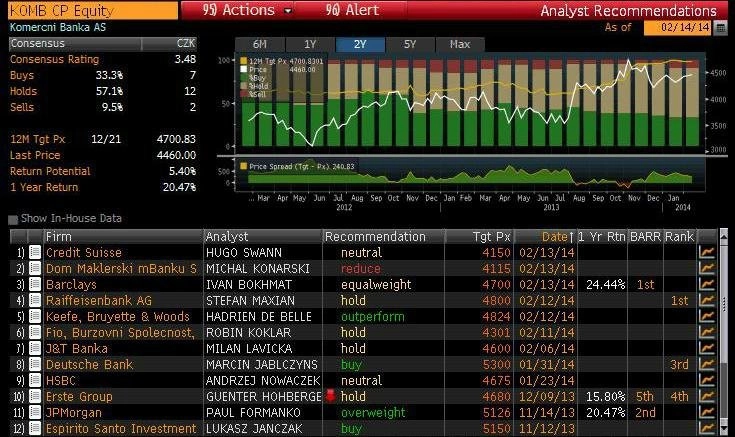Open HSBC firm link
Screen dimensions: 735x437
tap(60, 380)
